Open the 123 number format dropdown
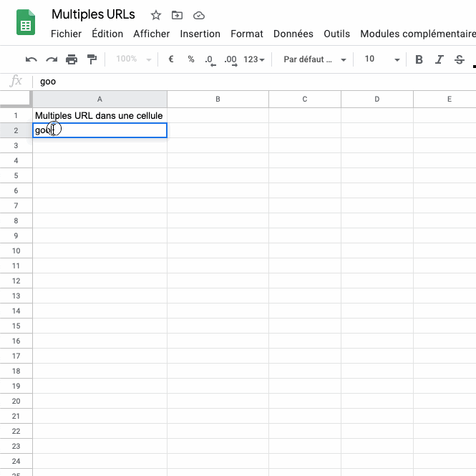Image resolution: width=476 pixels, height=476 pixels. [x=254, y=59]
